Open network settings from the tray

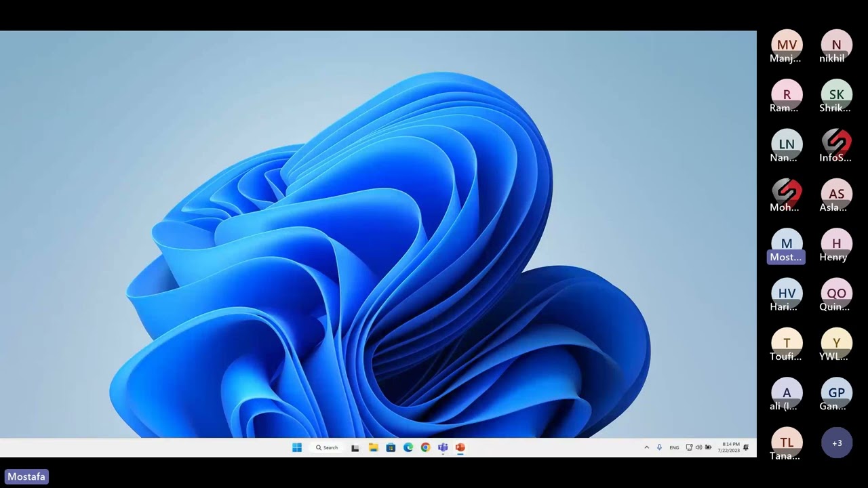click(x=689, y=447)
